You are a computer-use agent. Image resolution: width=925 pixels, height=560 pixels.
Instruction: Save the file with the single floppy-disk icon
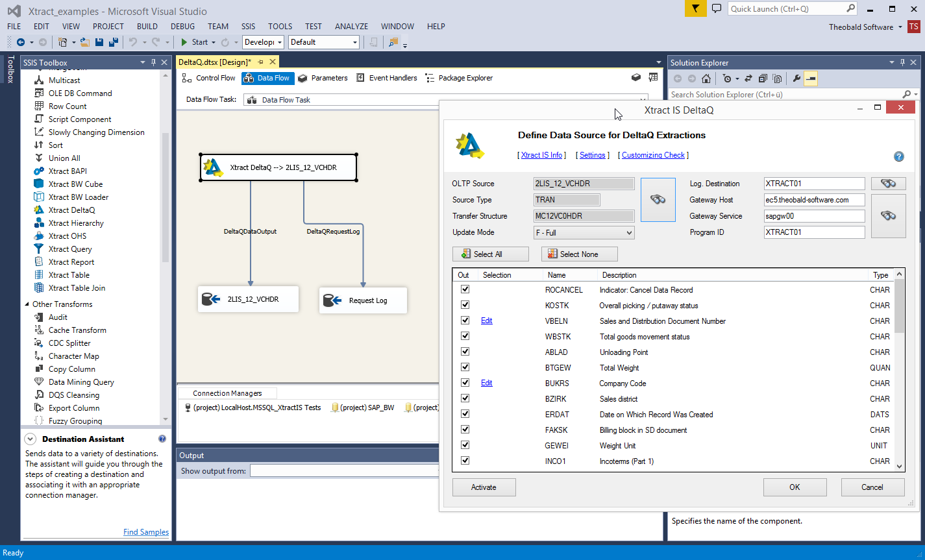click(99, 42)
